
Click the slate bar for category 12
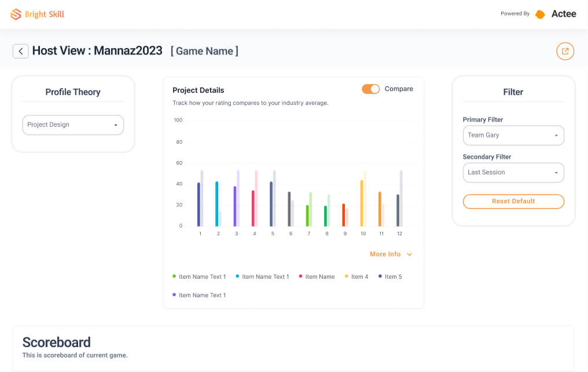click(398, 210)
